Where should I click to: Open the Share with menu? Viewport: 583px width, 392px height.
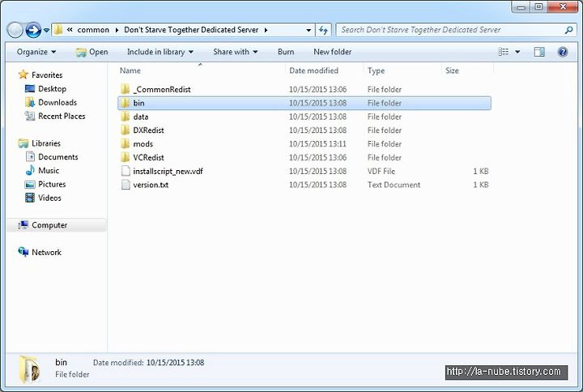(236, 52)
